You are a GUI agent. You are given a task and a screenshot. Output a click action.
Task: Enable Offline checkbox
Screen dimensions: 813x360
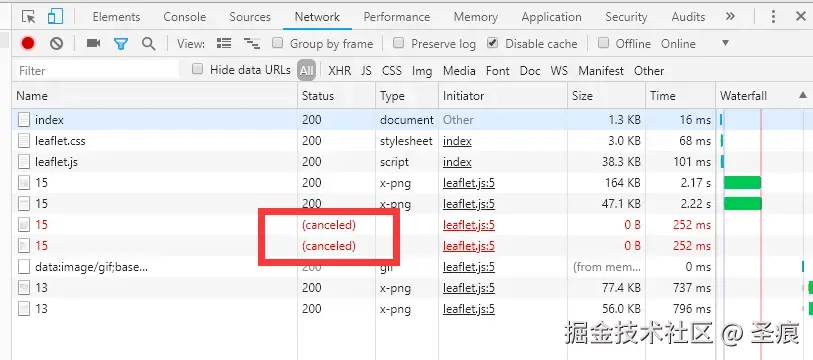(x=603, y=43)
